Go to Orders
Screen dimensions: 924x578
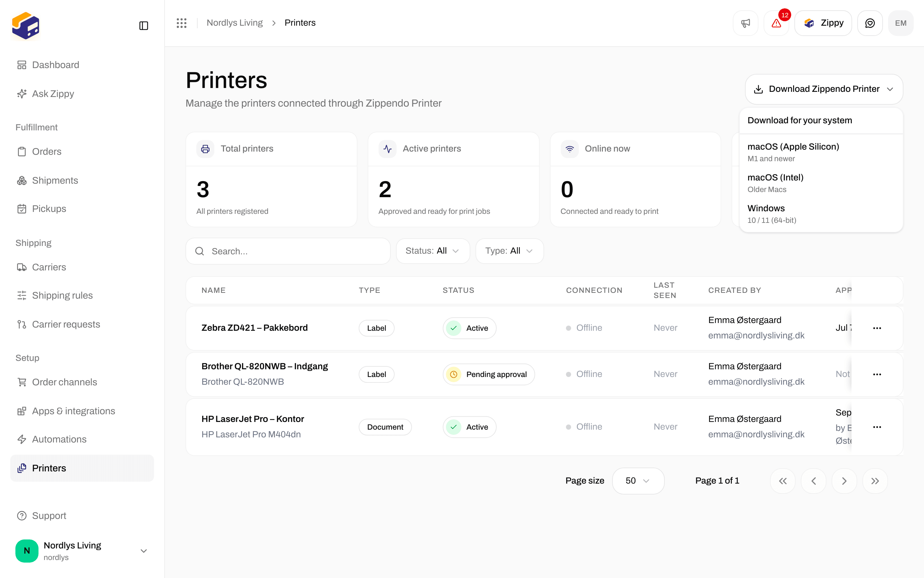pyautogui.click(x=82, y=152)
